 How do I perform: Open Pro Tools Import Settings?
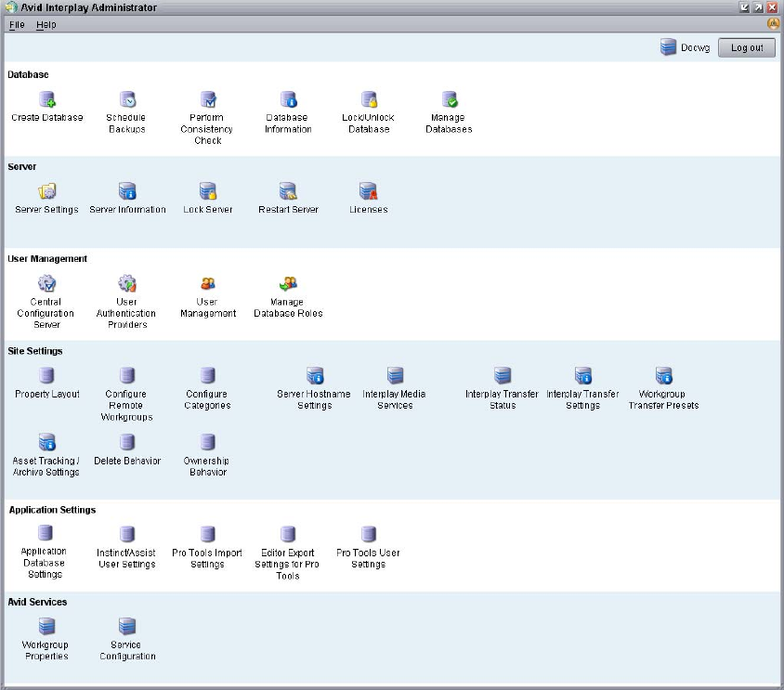207,534
